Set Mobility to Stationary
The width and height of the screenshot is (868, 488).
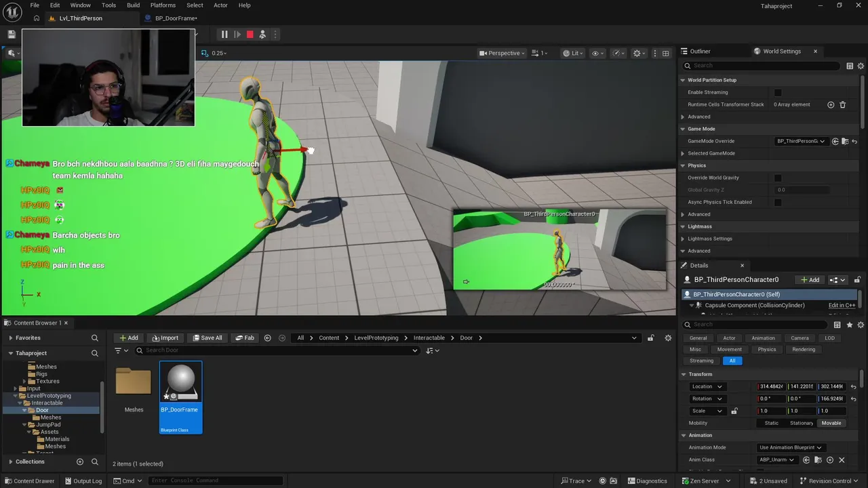801,423
